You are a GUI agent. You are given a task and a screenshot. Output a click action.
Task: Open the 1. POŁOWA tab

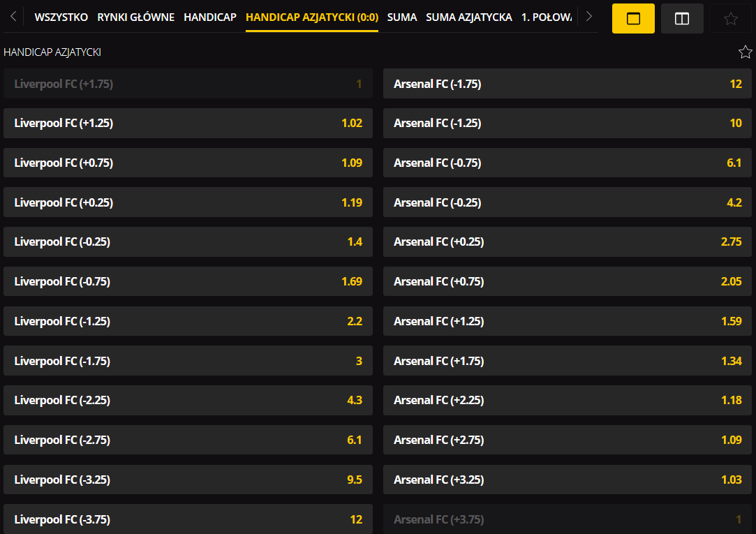(x=547, y=17)
